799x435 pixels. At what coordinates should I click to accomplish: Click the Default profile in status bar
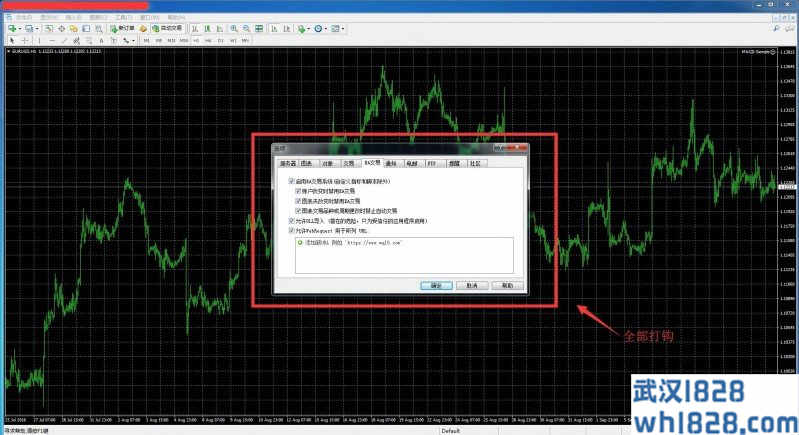450,431
